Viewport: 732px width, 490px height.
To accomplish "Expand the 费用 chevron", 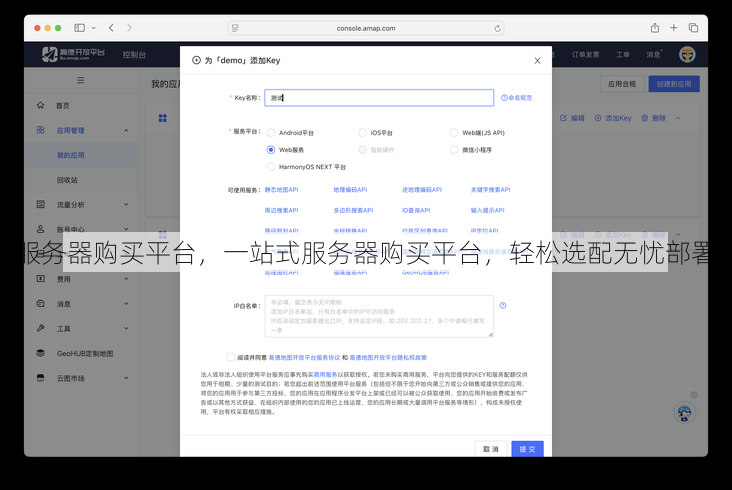I will click(126, 279).
